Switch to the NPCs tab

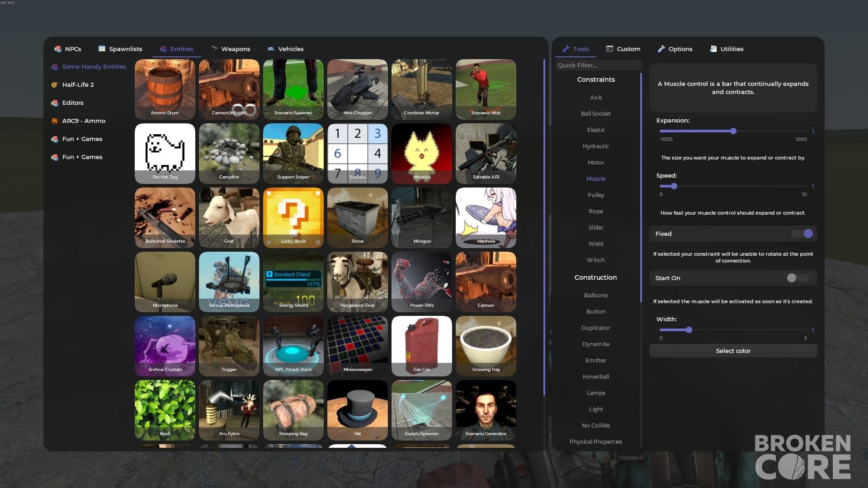coord(68,49)
